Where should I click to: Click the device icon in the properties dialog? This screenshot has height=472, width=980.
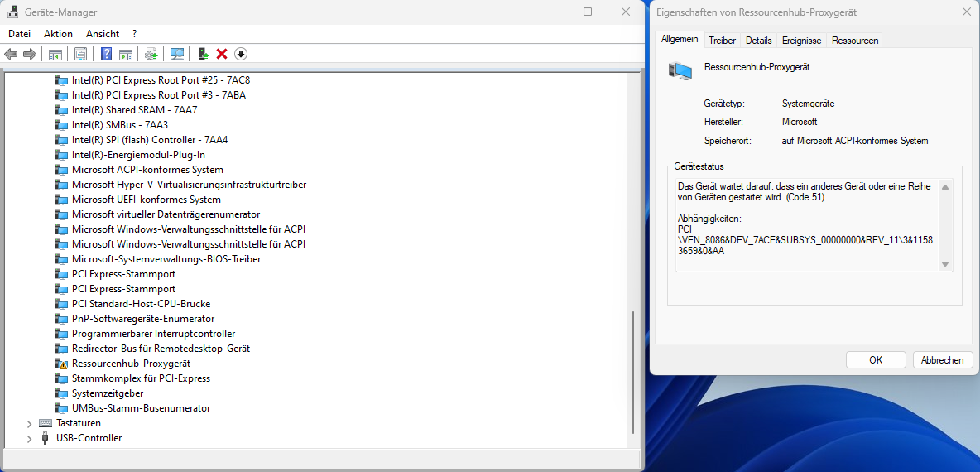point(680,70)
